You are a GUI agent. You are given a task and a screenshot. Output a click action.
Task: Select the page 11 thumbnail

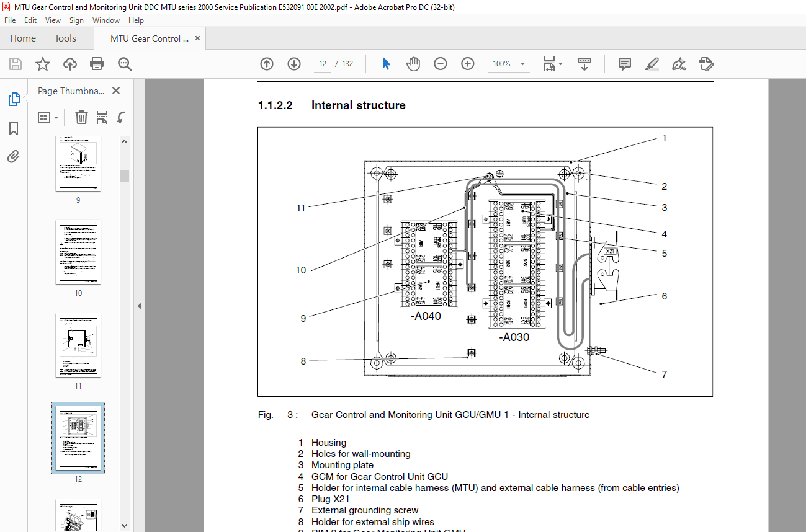tap(78, 345)
